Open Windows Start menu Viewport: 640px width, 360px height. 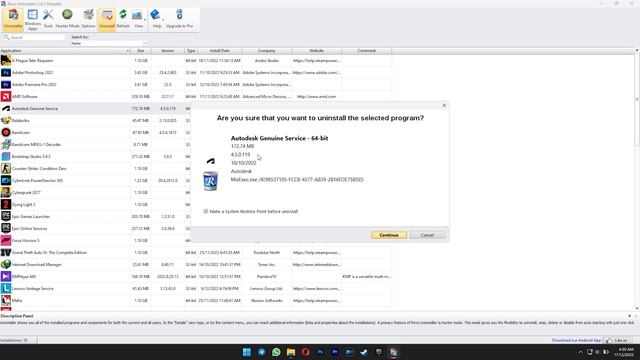[x=247, y=352]
